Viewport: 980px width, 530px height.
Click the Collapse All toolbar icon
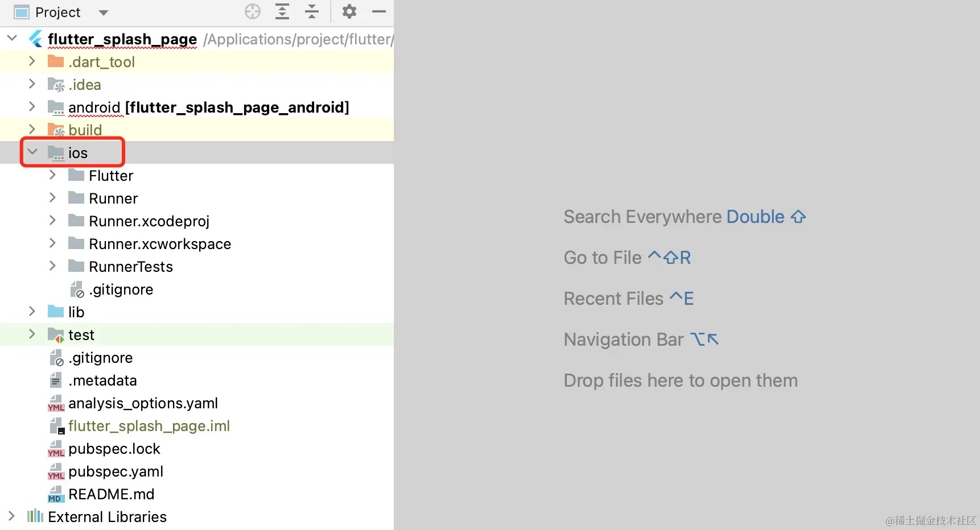[x=312, y=11]
